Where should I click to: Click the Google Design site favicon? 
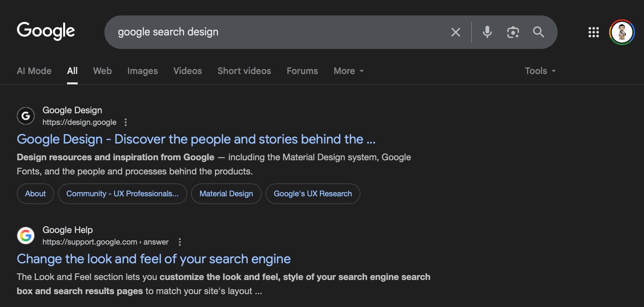pos(26,116)
